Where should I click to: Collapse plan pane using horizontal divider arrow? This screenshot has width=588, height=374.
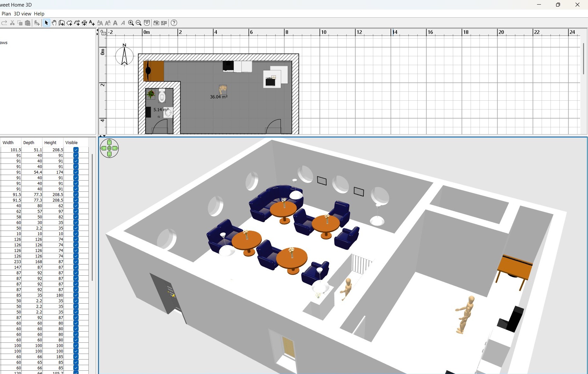[x=101, y=136]
